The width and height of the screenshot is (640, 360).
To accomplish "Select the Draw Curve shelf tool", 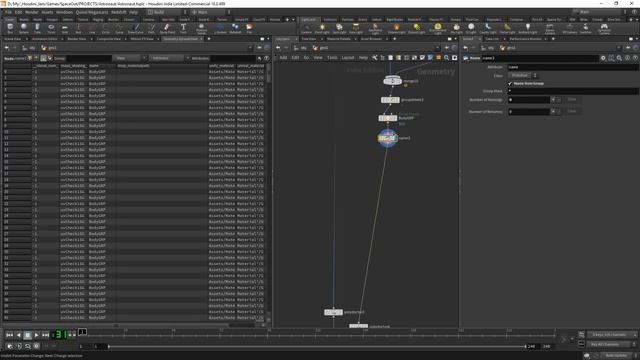I will 136,28.
